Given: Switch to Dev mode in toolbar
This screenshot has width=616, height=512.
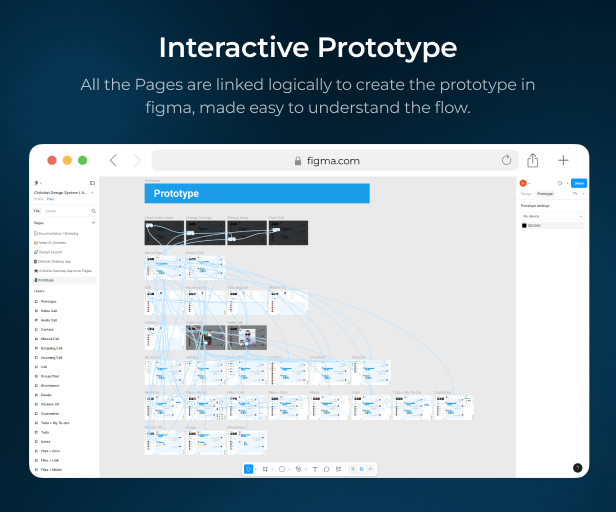Looking at the screenshot, I should (370, 469).
